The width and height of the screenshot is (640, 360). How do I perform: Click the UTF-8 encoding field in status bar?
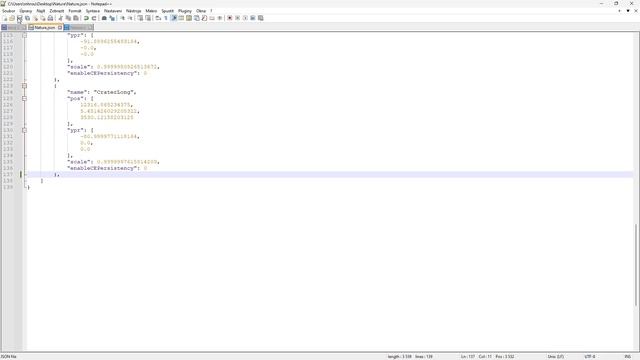tap(590, 357)
